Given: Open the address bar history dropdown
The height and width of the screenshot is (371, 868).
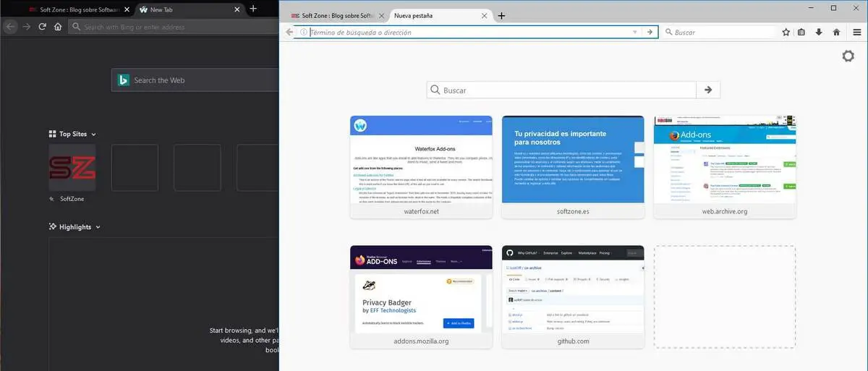Looking at the screenshot, I should coord(634,32).
